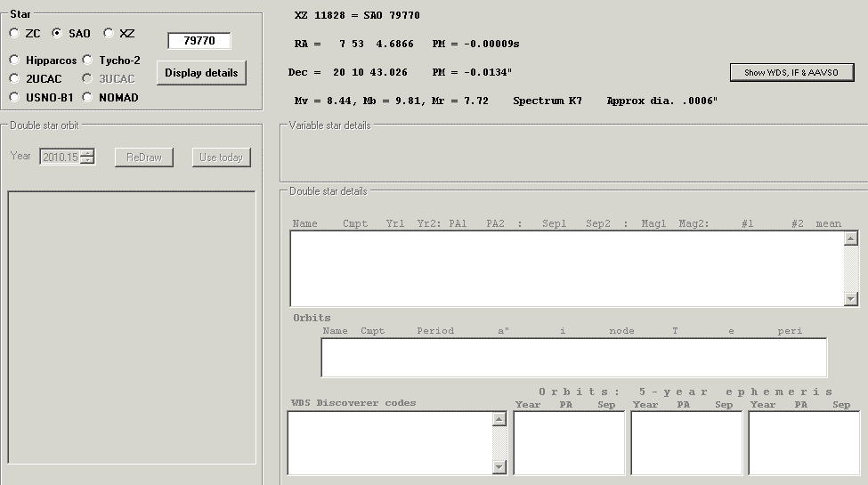Select the ZC catalogue radio button
Image resolution: width=868 pixels, height=485 pixels.
(x=14, y=33)
